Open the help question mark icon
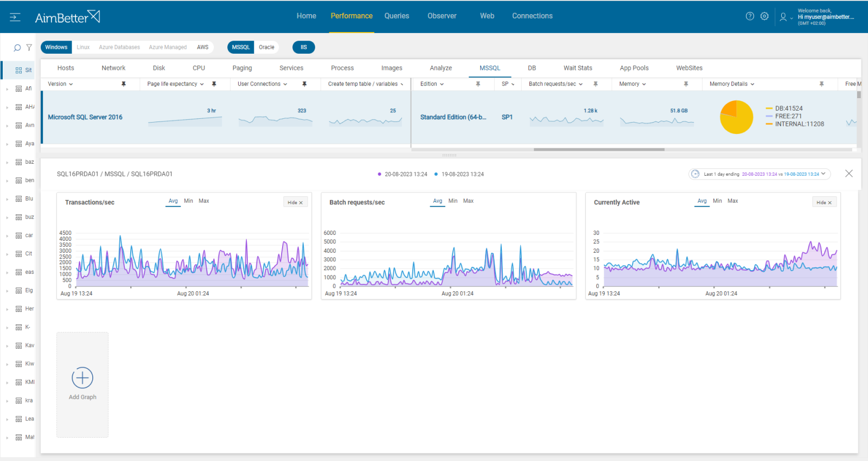Viewport: 868px width, 461px height. coord(750,16)
